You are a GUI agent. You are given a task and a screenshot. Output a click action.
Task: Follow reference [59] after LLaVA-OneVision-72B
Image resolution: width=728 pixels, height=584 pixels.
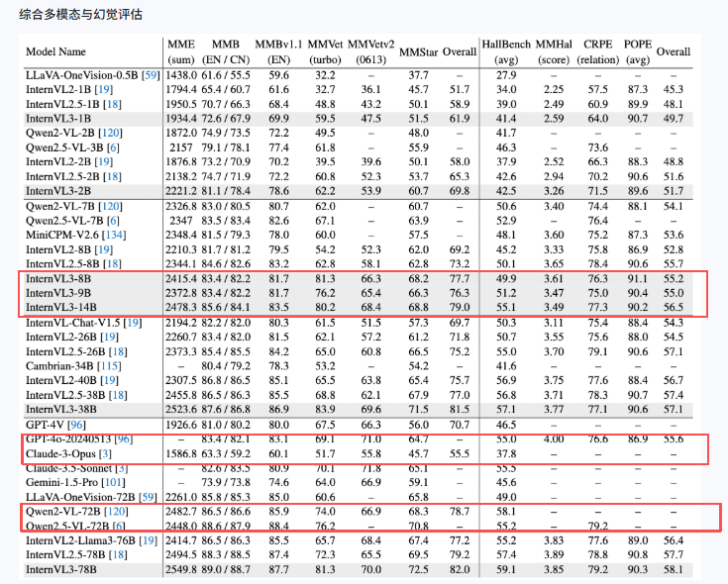149,497
